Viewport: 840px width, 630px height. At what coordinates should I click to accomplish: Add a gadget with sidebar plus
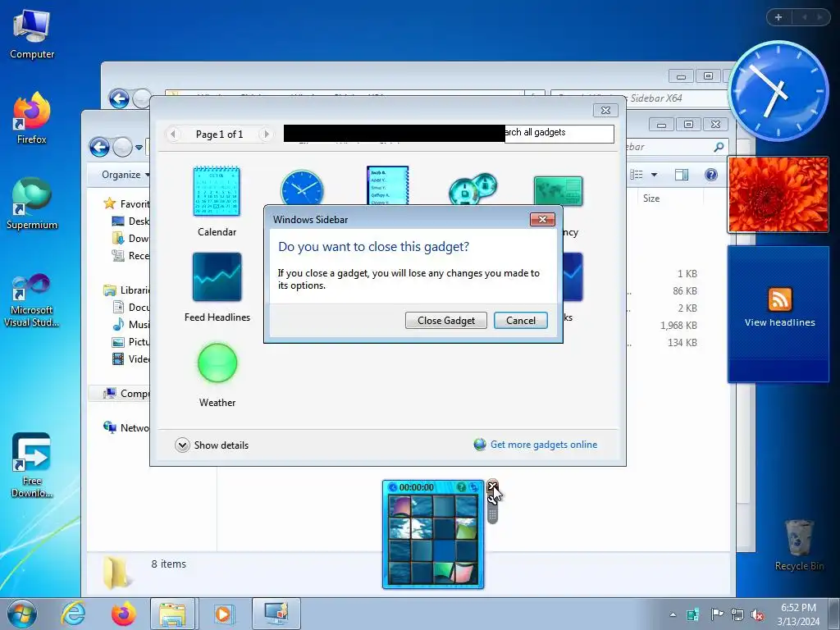(778, 17)
